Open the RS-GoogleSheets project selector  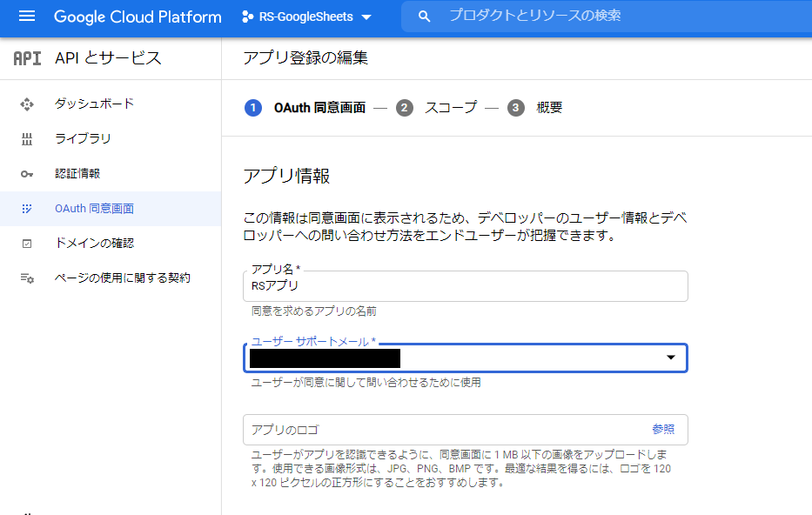click(306, 17)
